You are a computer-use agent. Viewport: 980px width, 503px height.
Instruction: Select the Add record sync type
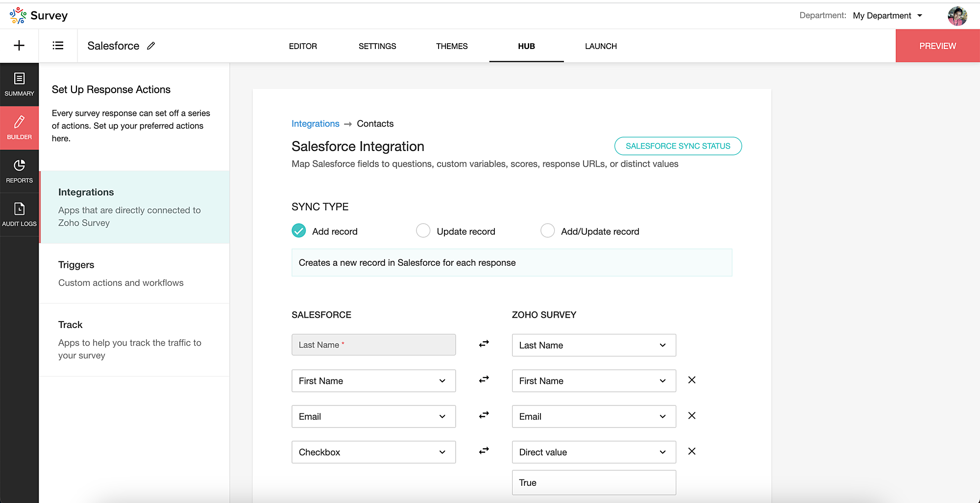(299, 231)
